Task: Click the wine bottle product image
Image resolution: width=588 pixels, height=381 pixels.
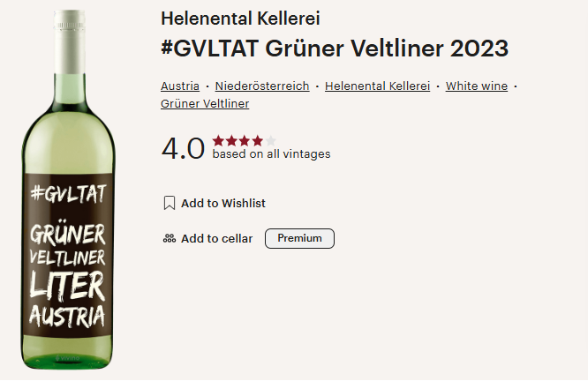Action: coord(68,190)
